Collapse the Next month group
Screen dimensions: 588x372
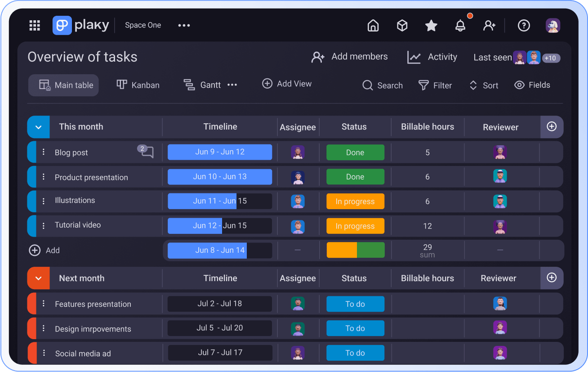click(39, 278)
